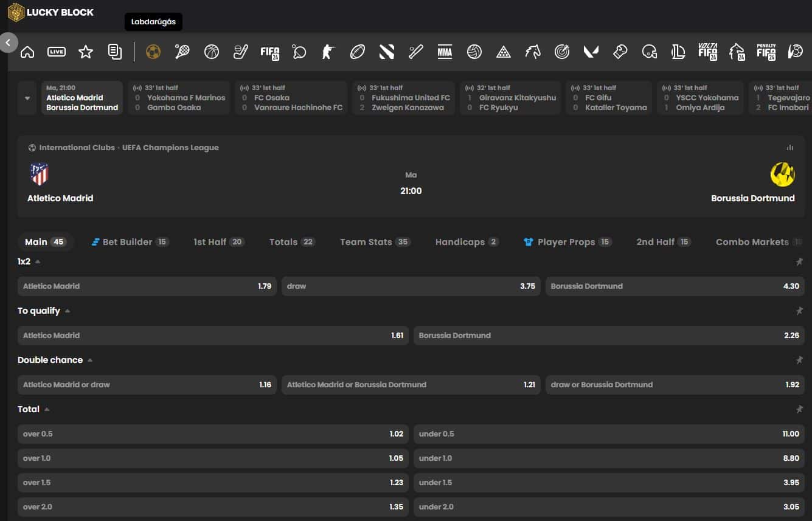This screenshot has width=812, height=521.
Task: Collapse the sidebar with the left arrow
Action: 8,43
